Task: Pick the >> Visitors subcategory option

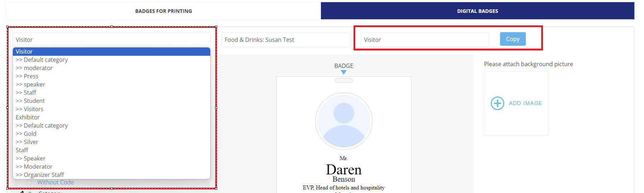Action: coord(34,109)
